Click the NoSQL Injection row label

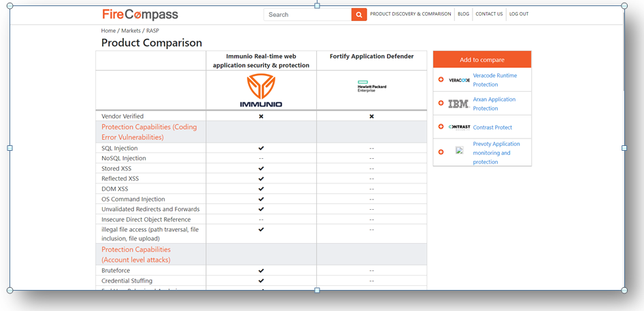pos(124,158)
